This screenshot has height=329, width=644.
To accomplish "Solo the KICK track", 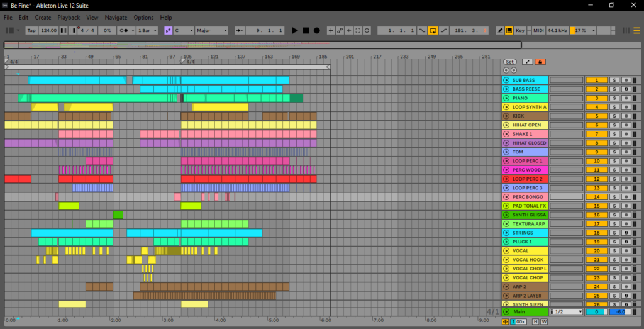I will point(614,116).
